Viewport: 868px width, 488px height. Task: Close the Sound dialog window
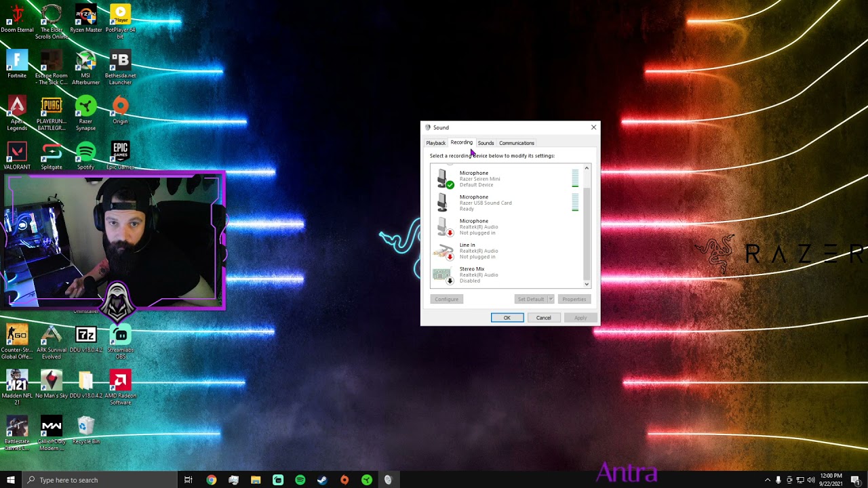(593, 127)
